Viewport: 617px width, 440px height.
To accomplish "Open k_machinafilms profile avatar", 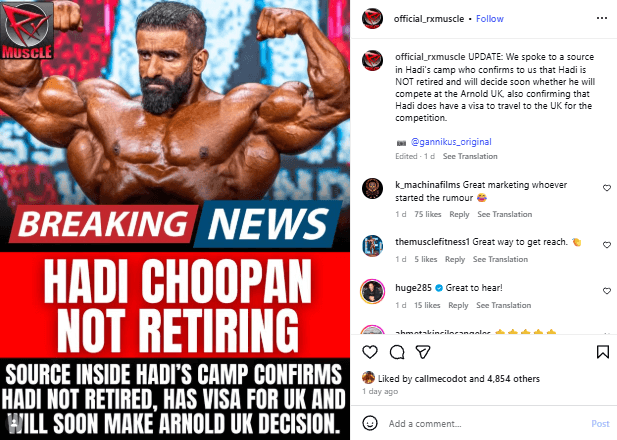I will pyautogui.click(x=372, y=189).
